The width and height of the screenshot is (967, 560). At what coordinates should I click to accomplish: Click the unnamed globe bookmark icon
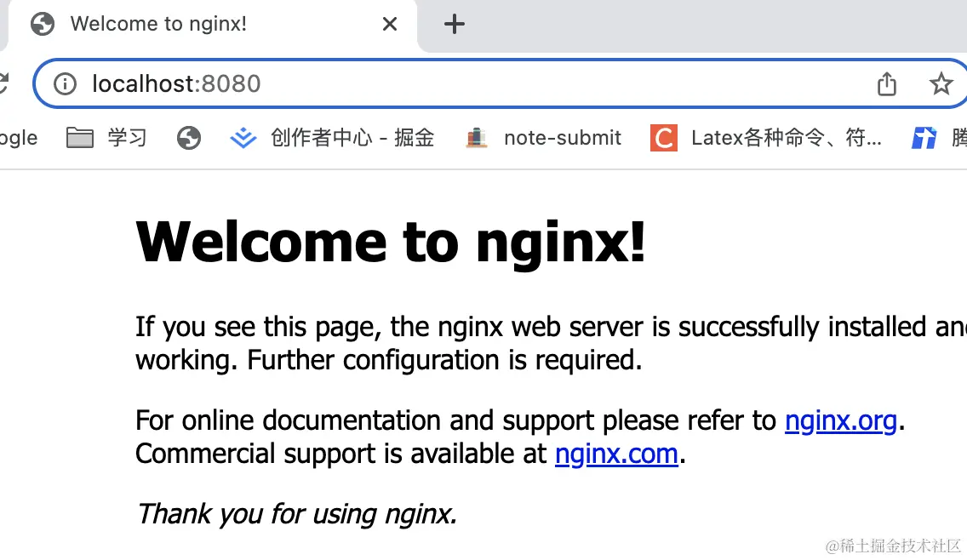[189, 138]
